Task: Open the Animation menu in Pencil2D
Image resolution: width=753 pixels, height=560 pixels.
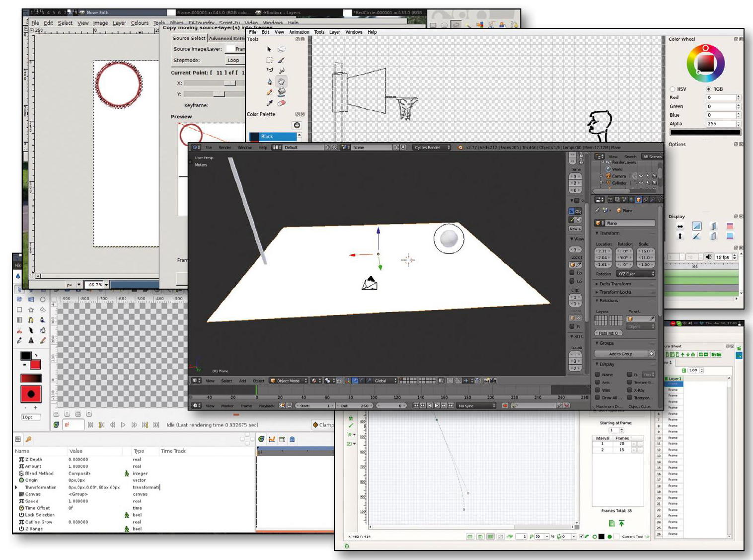Action: [299, 32]
